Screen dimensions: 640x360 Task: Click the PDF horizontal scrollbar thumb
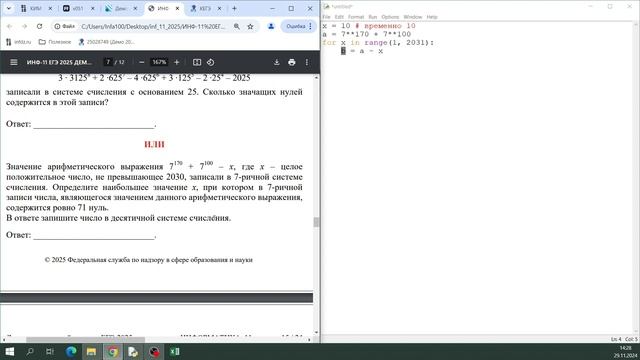coord(85,339)
